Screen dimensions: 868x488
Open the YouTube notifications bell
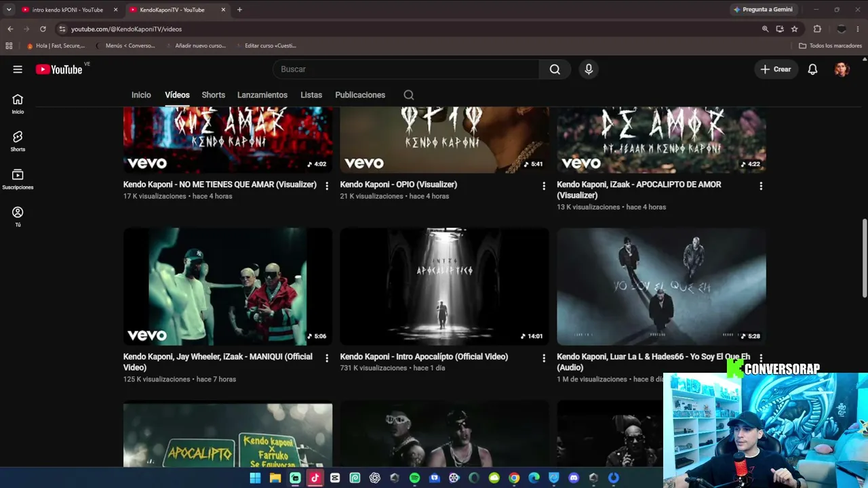[x=812, y=69]
